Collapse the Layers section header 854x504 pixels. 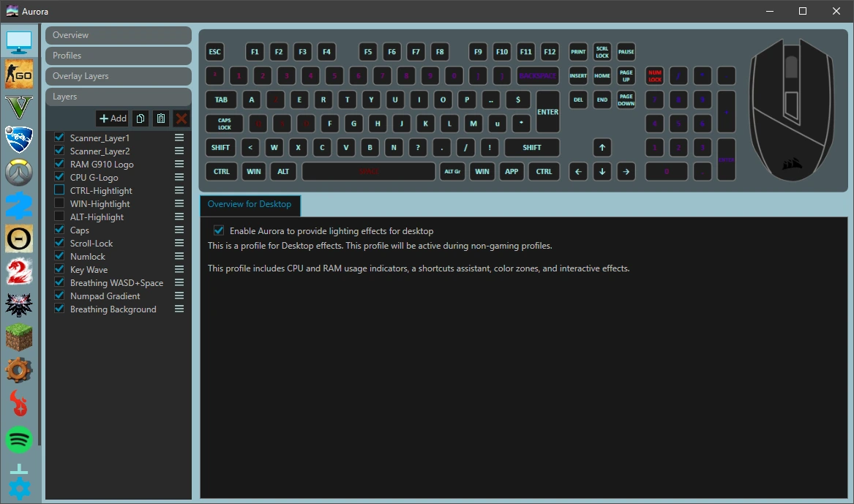coord(119,97)
